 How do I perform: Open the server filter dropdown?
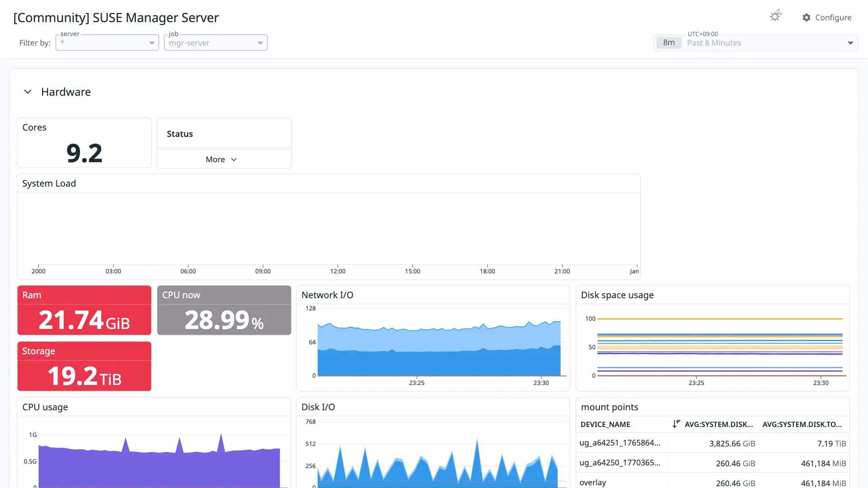[x=107, y=42]
